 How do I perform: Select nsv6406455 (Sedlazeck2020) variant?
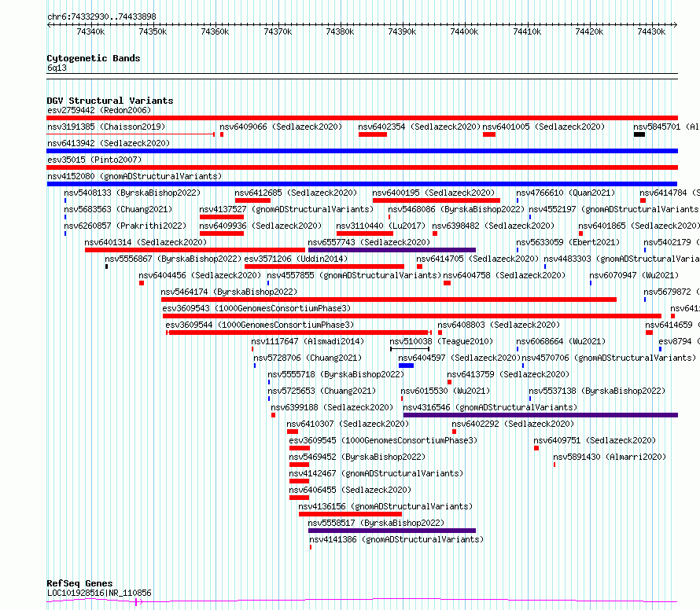click(x=350, y=490)
